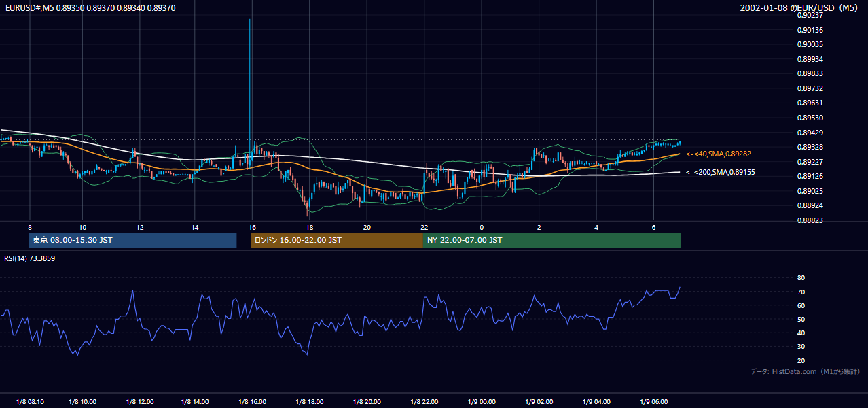Click price axis value 0.90136
868x408 pixels.
[812, 30]
